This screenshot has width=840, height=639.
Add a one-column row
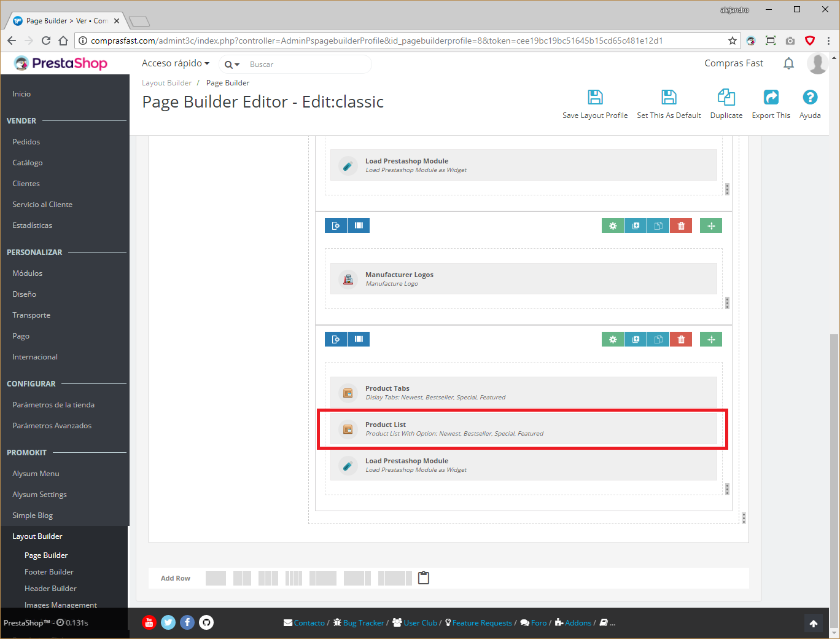pyautogui.click(x=216, y=578)
